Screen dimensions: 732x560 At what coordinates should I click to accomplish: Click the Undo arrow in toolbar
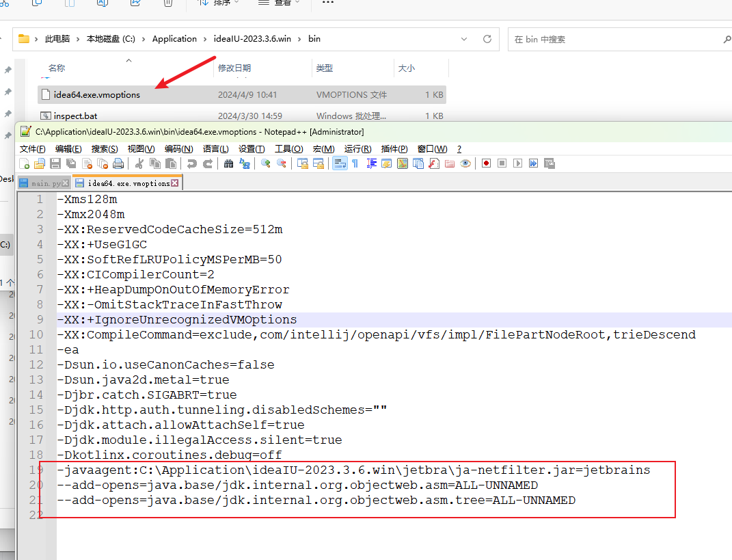tap(192, 163)
